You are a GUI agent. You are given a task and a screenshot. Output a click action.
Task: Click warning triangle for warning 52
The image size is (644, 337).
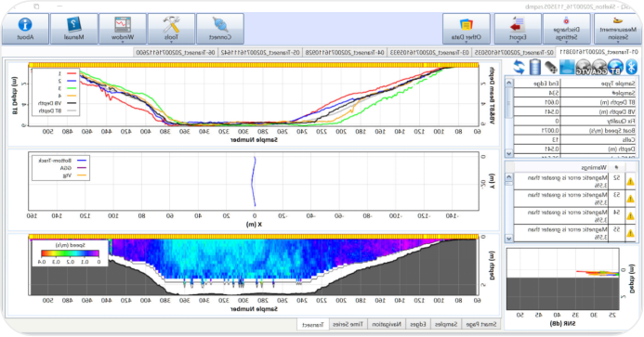tap(630, 181)
